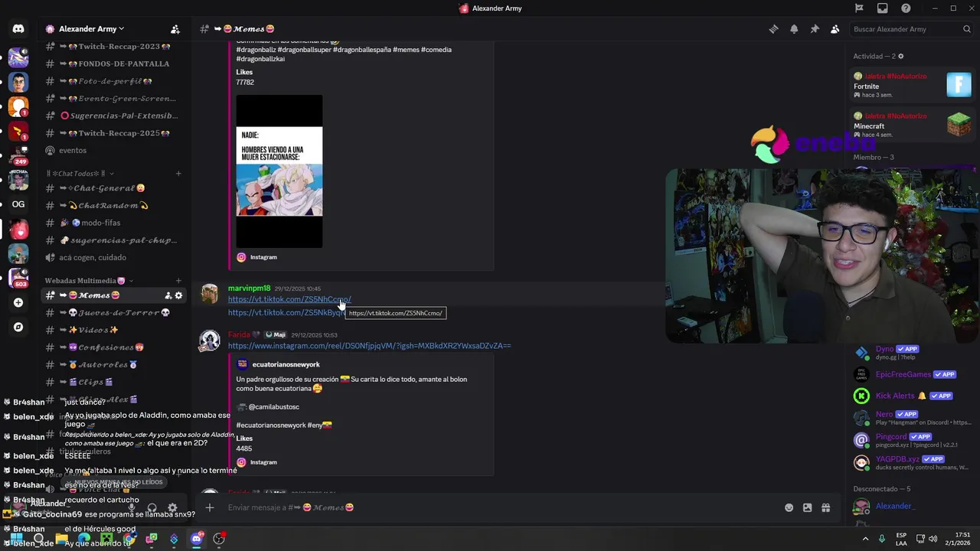Click Discord icon in Windows taskbar
The width and height of the screenshot is (980, 551).
[x=197, y=539]
